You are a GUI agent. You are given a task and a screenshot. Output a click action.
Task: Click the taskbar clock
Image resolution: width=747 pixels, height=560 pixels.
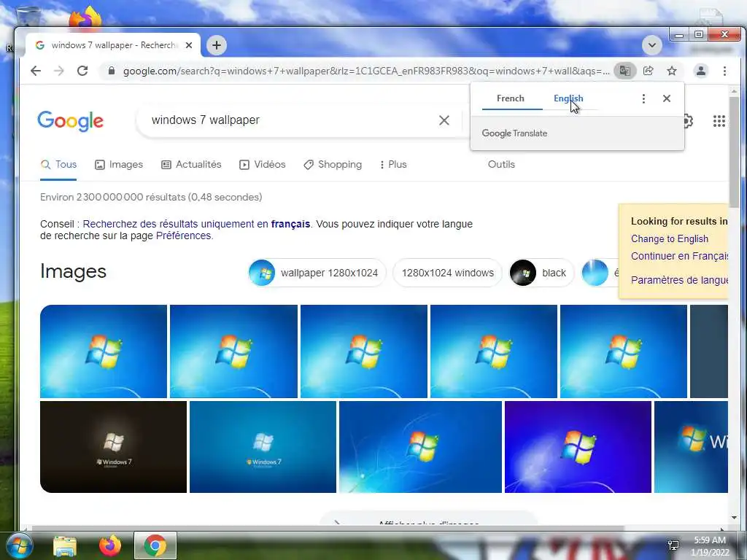point(710,546)
